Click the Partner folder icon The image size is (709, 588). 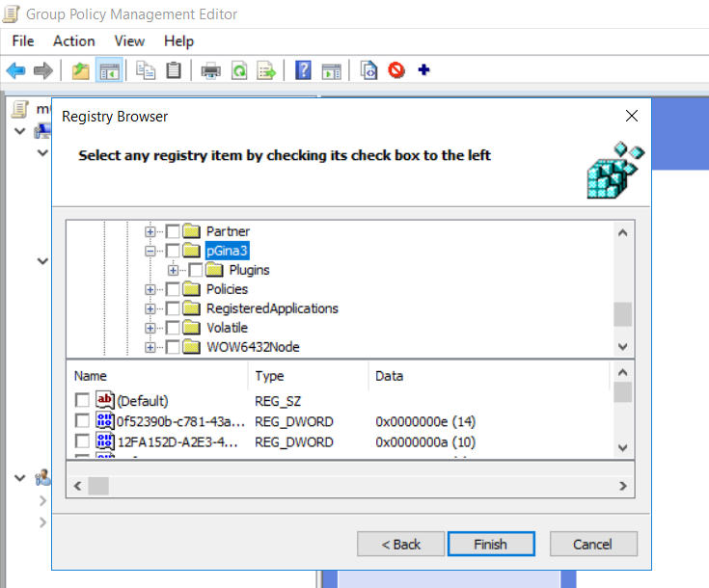click(192, 231)
